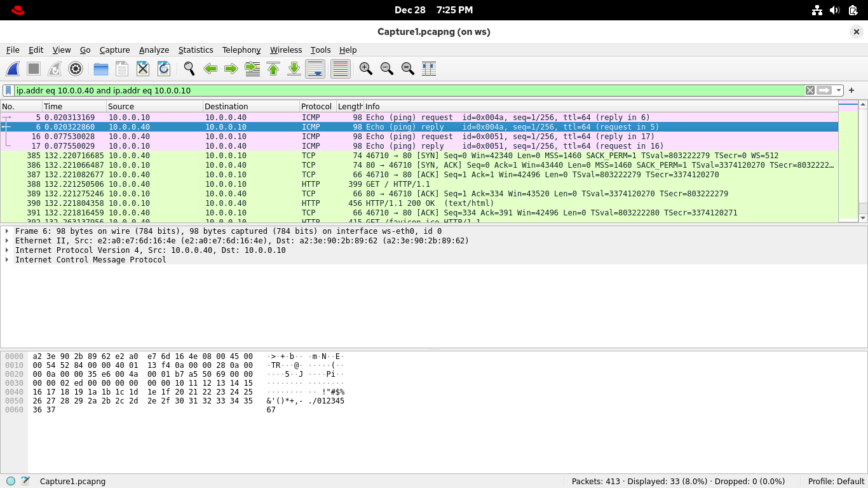
Task: Close the capture file using toolbar icon
Action: coord(143,69)
